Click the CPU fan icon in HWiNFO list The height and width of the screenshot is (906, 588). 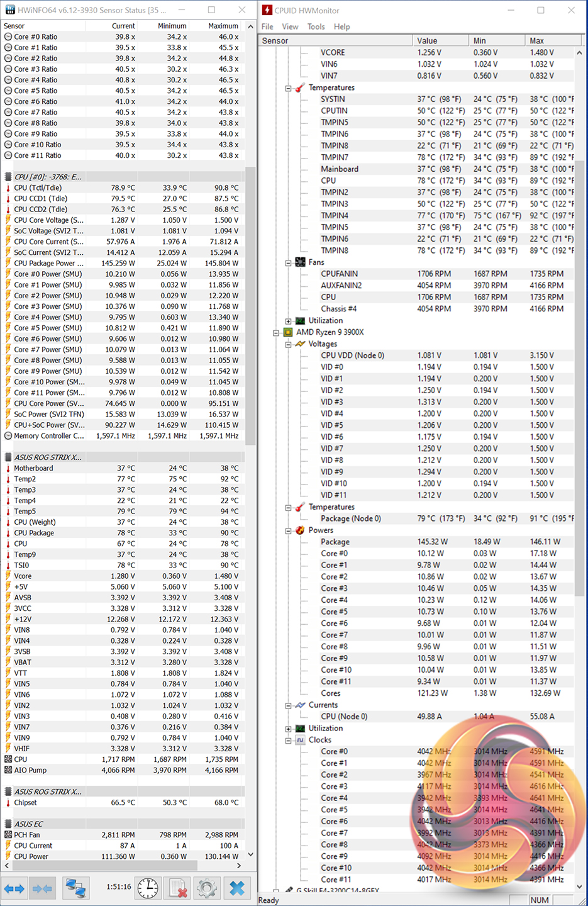click(8, 759)
